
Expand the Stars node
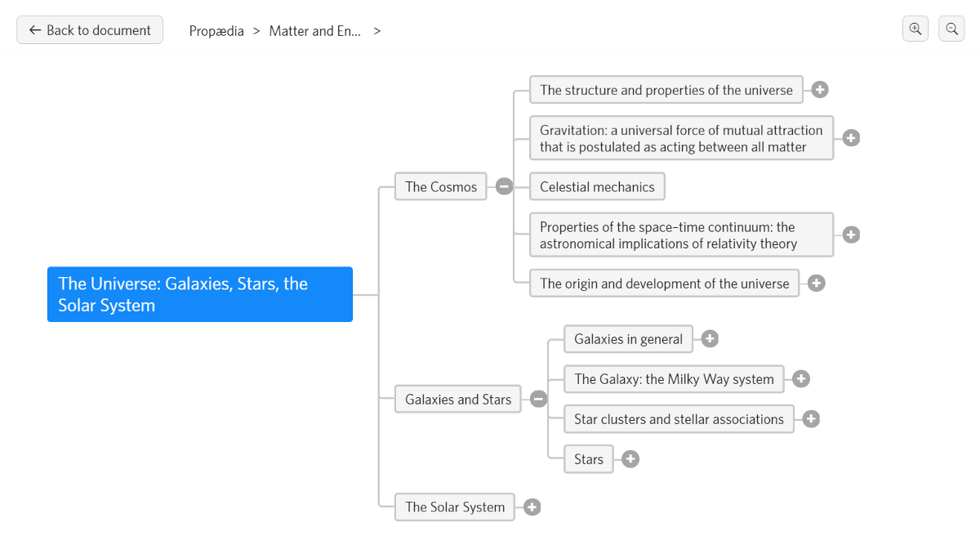coord(630,459)
